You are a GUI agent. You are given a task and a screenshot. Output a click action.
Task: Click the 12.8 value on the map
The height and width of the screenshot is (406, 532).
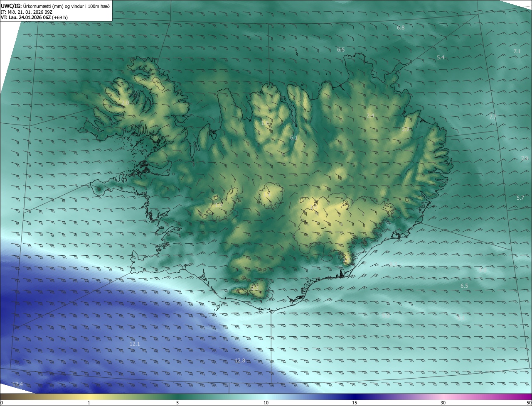(x=240, y=360)
